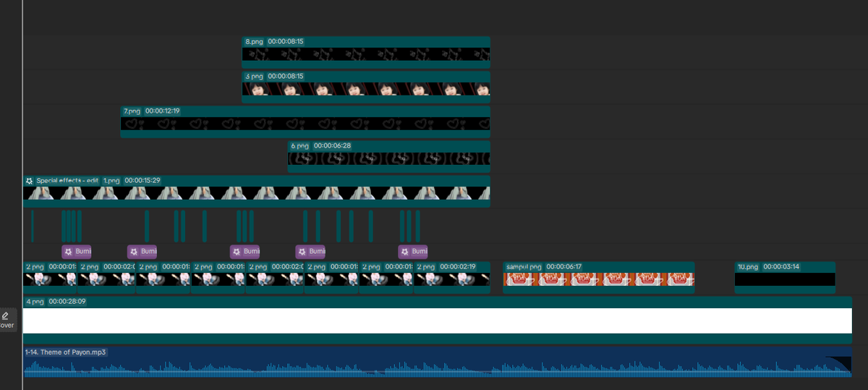Select the 1.png clip thumbnail strip
Image resolution: width=868 pixels, height=390 pixels.
pyautogui.click(x=257, y=193)
